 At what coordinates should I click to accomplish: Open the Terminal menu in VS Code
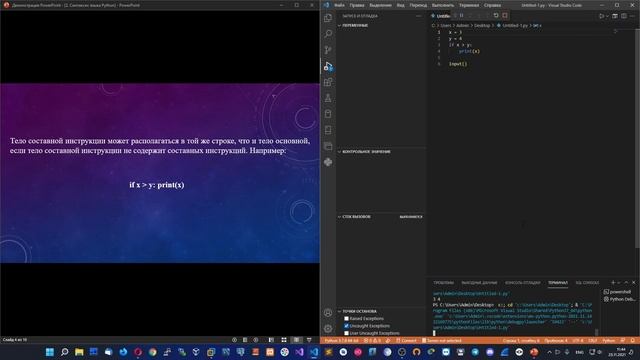click(469, 5)
